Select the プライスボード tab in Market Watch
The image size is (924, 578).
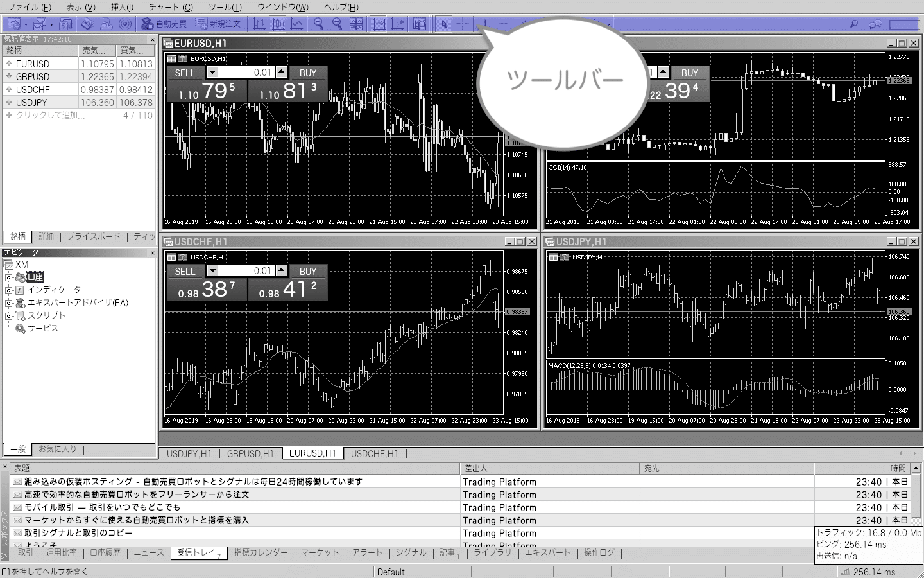click(94, 237)
